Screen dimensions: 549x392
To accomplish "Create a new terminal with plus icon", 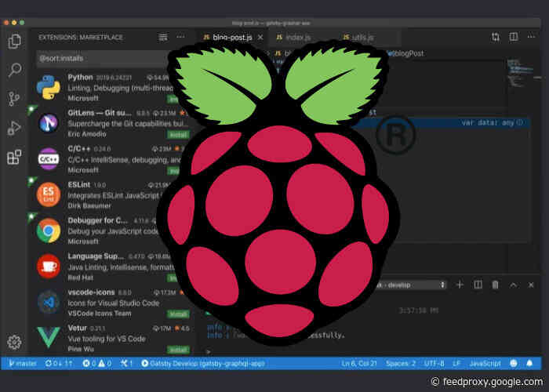I will coord(460,285).
